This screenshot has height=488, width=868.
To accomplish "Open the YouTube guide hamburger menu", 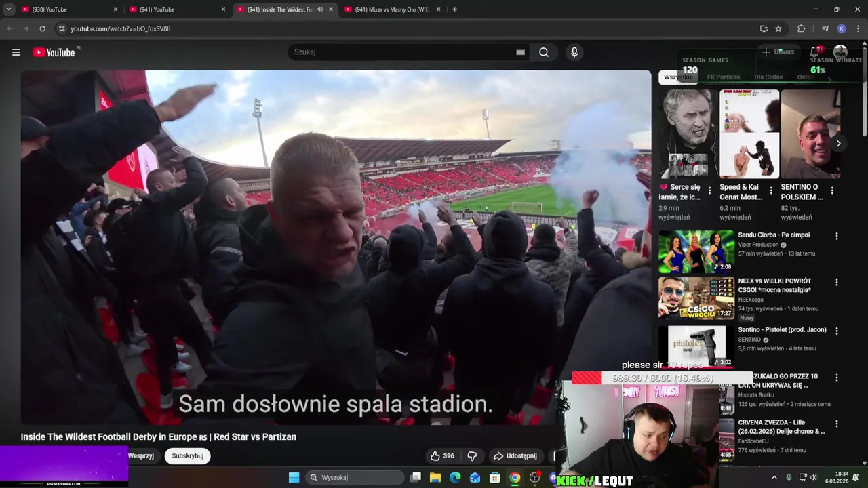I will [16, 52].
